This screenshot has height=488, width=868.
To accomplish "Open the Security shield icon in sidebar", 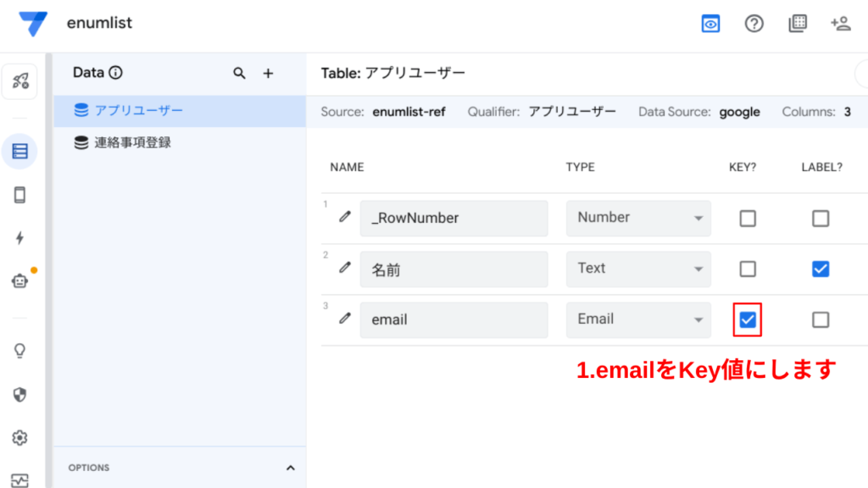I will coord(19,394).
